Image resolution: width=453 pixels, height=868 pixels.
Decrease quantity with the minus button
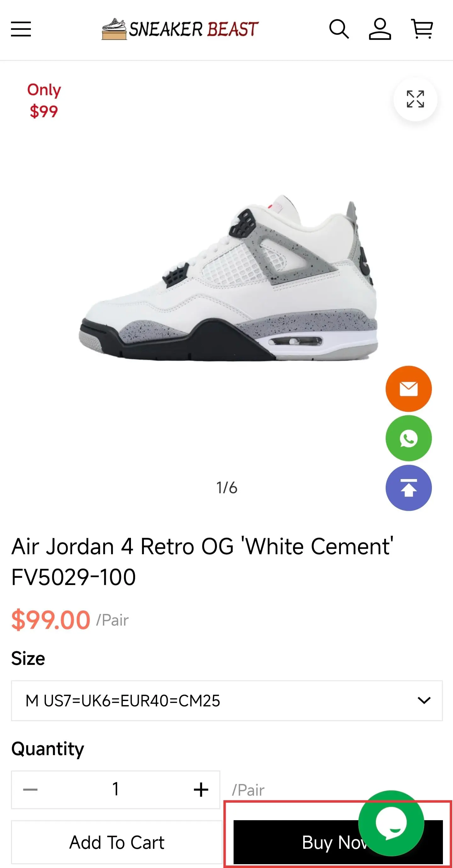(30, 790)
